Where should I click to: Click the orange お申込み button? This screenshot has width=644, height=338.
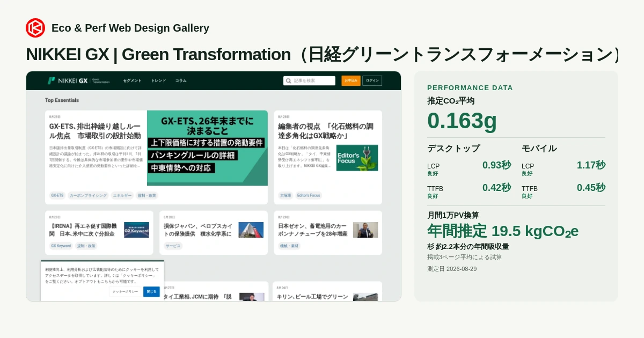(351, 80)
